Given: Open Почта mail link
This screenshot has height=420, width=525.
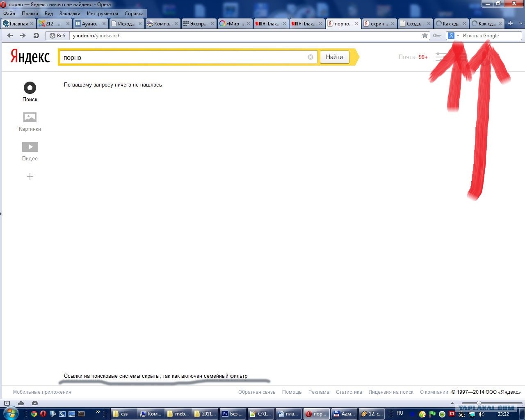Looking at the screenshot, I should tap(407, 57).
